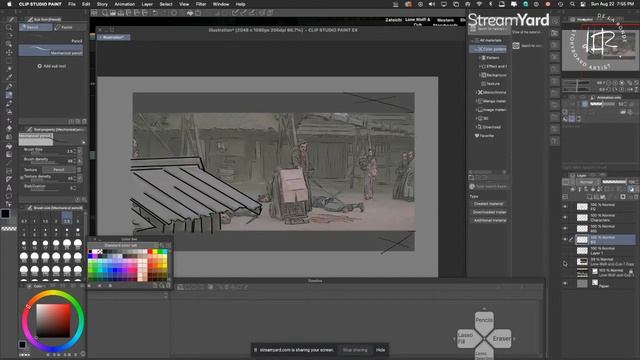Toggle the Downloaded material filter
Viewport: 640px width, 360px height.
[489, 212]
